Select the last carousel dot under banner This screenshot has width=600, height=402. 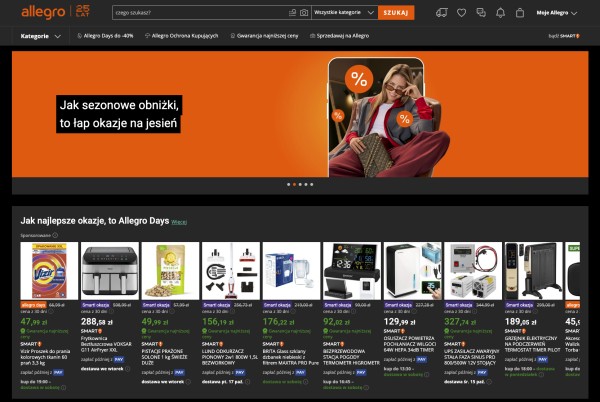coord(312,184)
